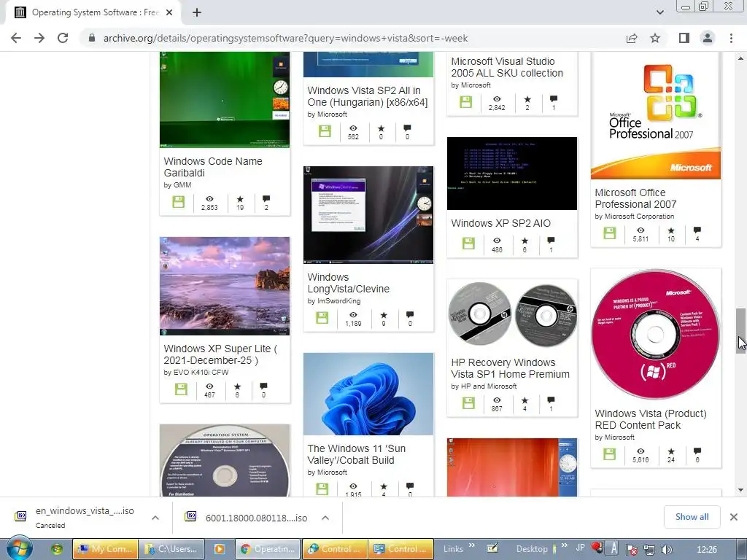Switch to My Computer taskbar button
747x560 pixels.
coord(106,549)
